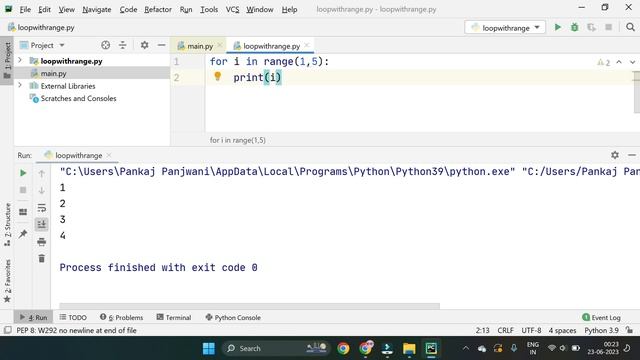Image resolution: width=640 pixels, height=360 pixels.
Task: Run loopwithrange with the green play button
Action: (558, 27)
